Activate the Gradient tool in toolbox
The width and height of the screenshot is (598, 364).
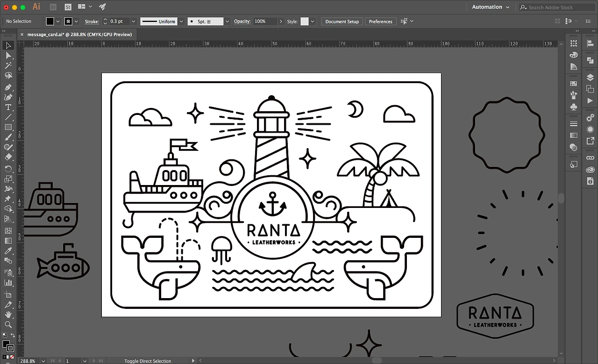(x=8, y=241)
